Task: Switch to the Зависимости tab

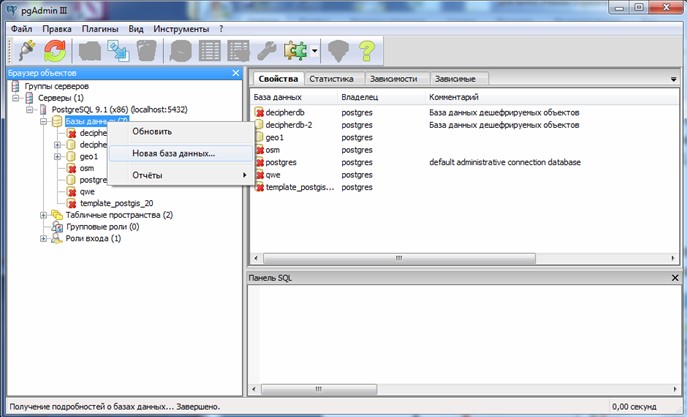Action: tap(394, 78)
